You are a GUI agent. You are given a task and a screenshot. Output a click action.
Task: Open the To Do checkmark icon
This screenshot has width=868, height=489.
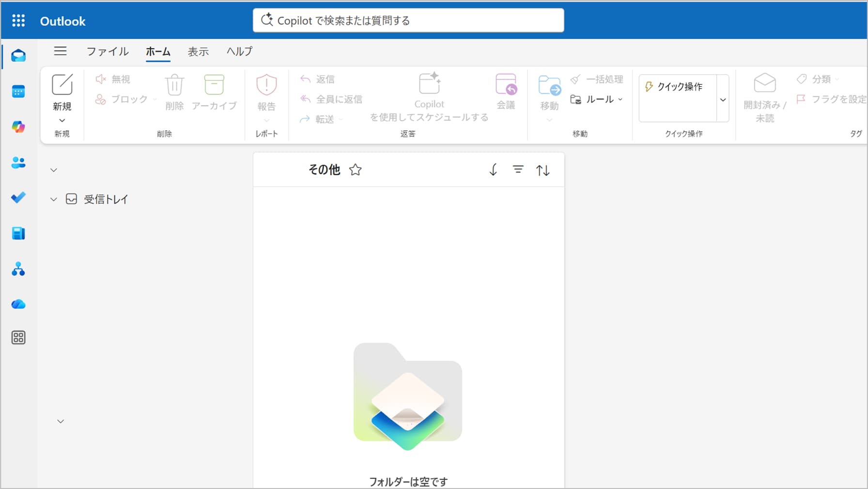pyautogui.click(x=18, y=198)
